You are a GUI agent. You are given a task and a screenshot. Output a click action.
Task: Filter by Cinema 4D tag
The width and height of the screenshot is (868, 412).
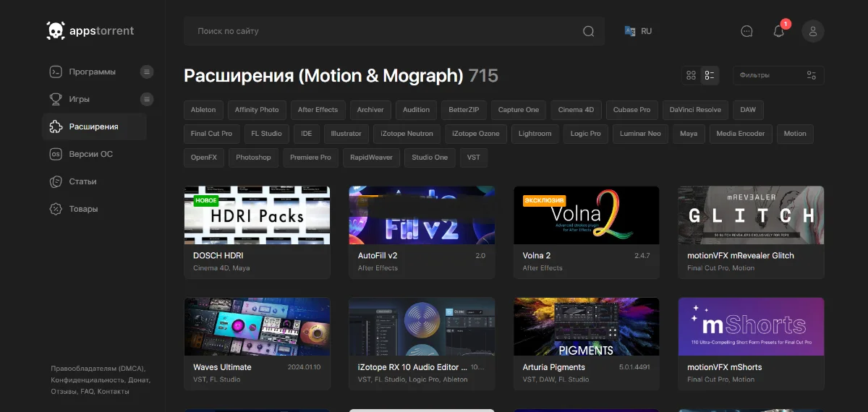(x=576, y=110)
